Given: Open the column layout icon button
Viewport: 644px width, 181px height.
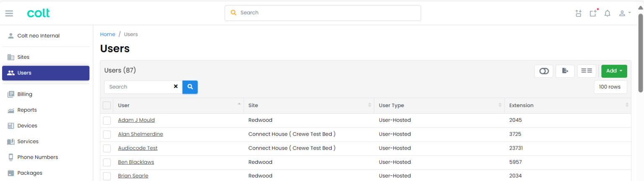Looking at the screenshot, I should click(x=586, y=71).
